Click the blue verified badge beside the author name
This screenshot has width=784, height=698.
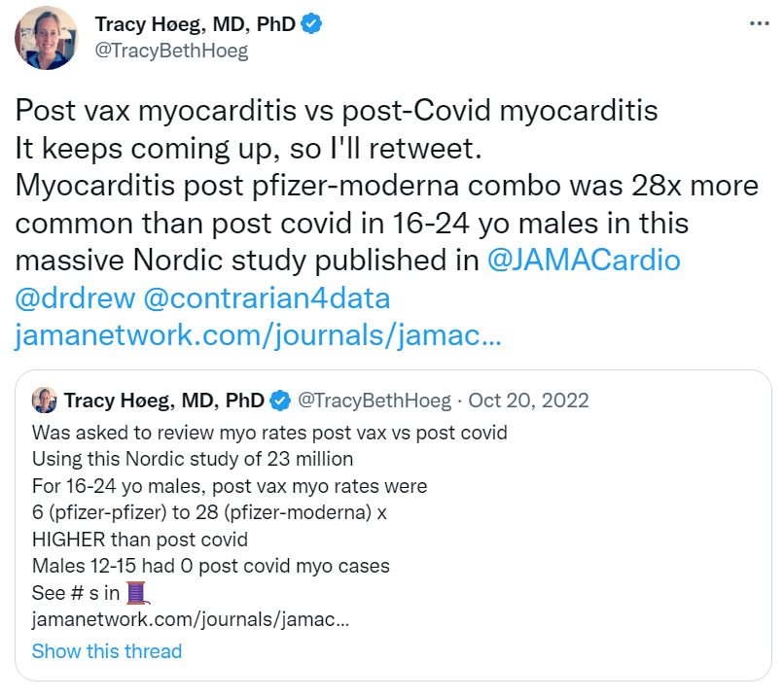click(x=311, y=25)
